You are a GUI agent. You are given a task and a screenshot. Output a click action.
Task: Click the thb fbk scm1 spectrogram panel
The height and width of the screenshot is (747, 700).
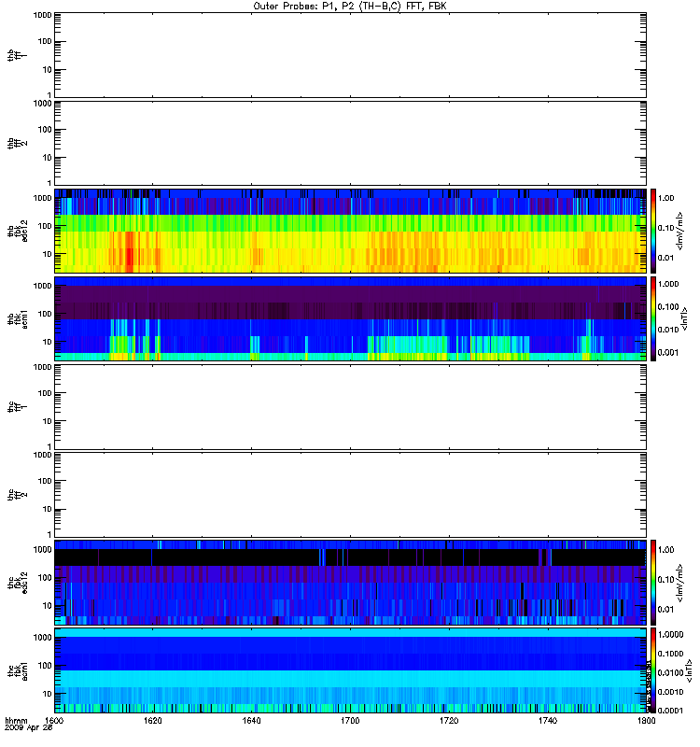351,318
